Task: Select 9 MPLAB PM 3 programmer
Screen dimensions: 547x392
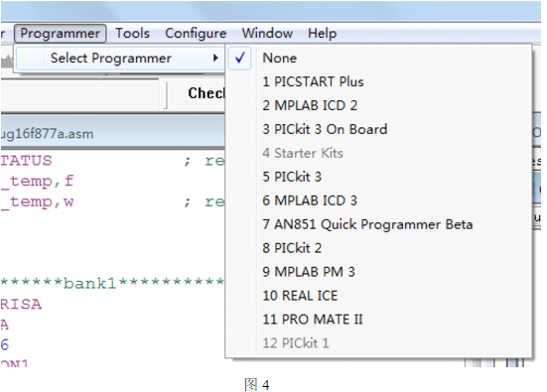Action: 379,272
